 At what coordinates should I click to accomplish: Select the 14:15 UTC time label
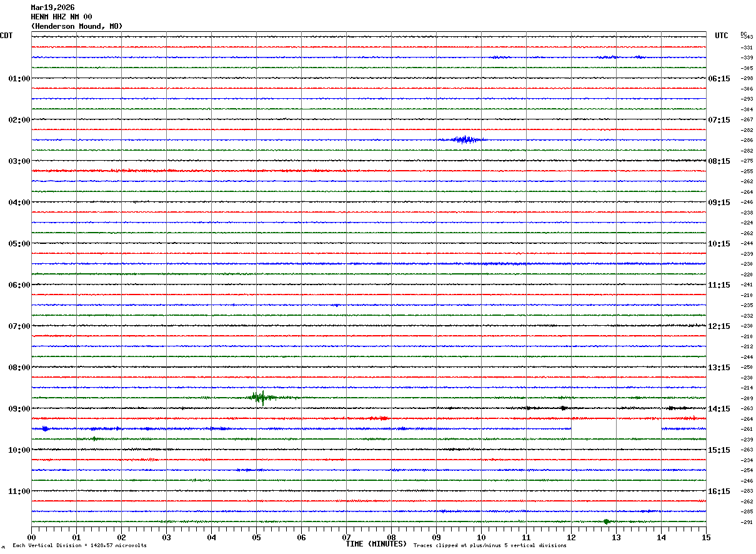[719, 409]
